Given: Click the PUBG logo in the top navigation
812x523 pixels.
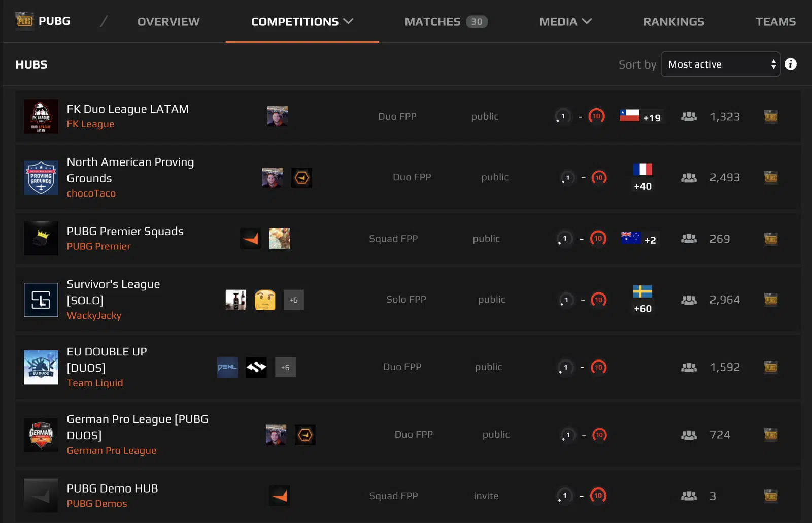Looking at the screenshot, I should coord(24,21).
